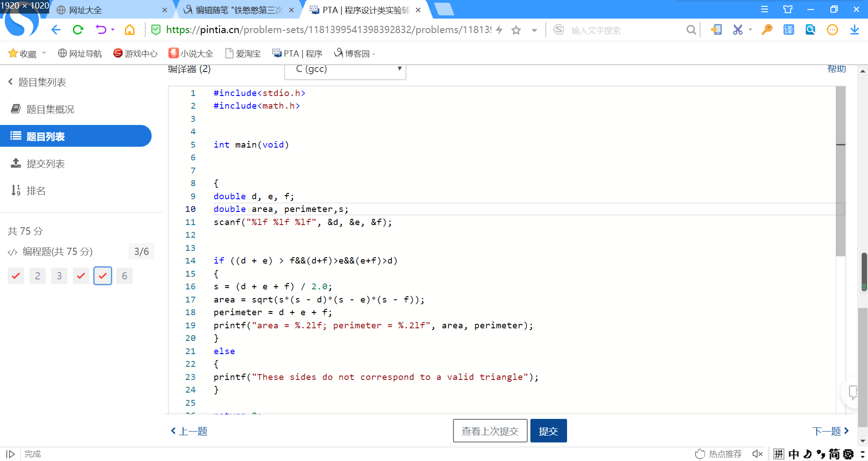The image size is (868, 461).
Task: Open the search engine selector icon
Action: tap(559, 30)
